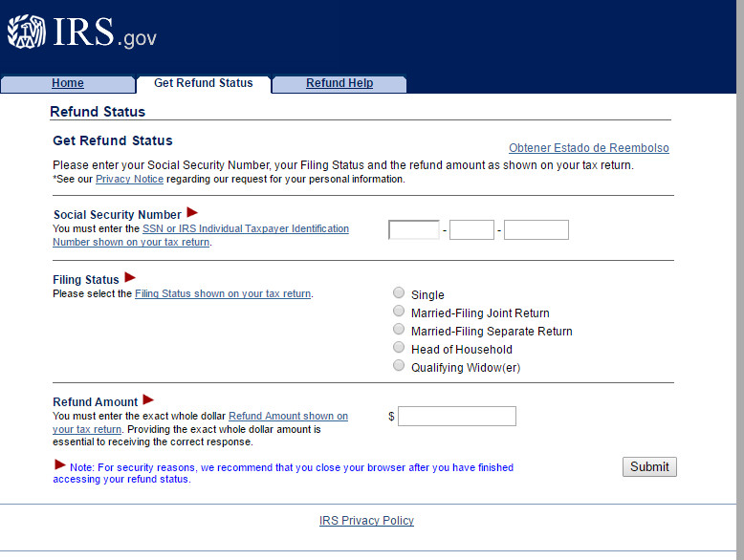Click the refund amount dollar field
744x560 pixels.
[457, 417]
